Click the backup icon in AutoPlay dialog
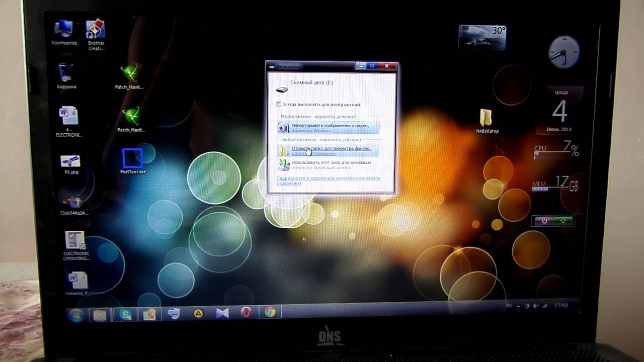 tap(284, 165)
